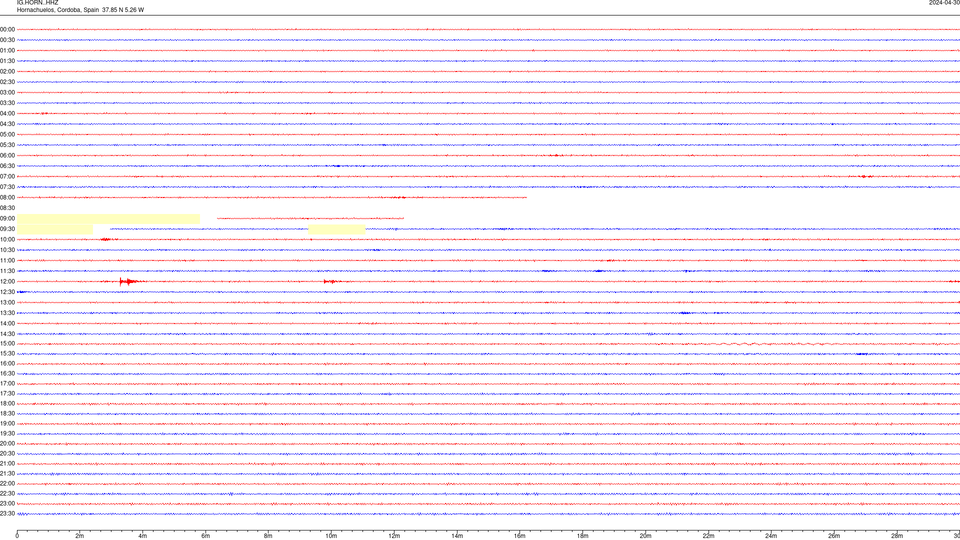
Task: Select the 11:30 row time label
Action: [7, 271]
